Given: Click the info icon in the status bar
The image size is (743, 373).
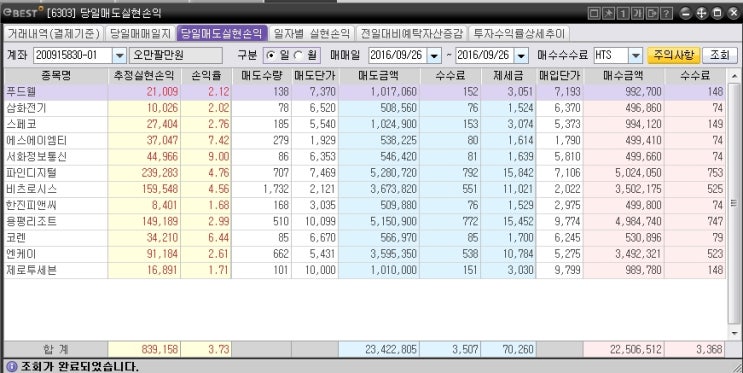Looking at the screenshot, I should [x=12, y=366].
